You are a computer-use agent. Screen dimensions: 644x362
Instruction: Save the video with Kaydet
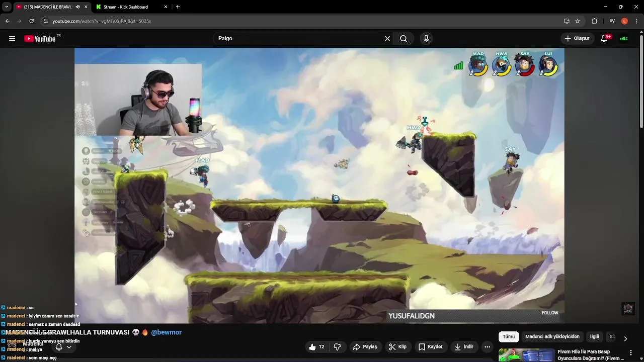[x=430, y=347]
